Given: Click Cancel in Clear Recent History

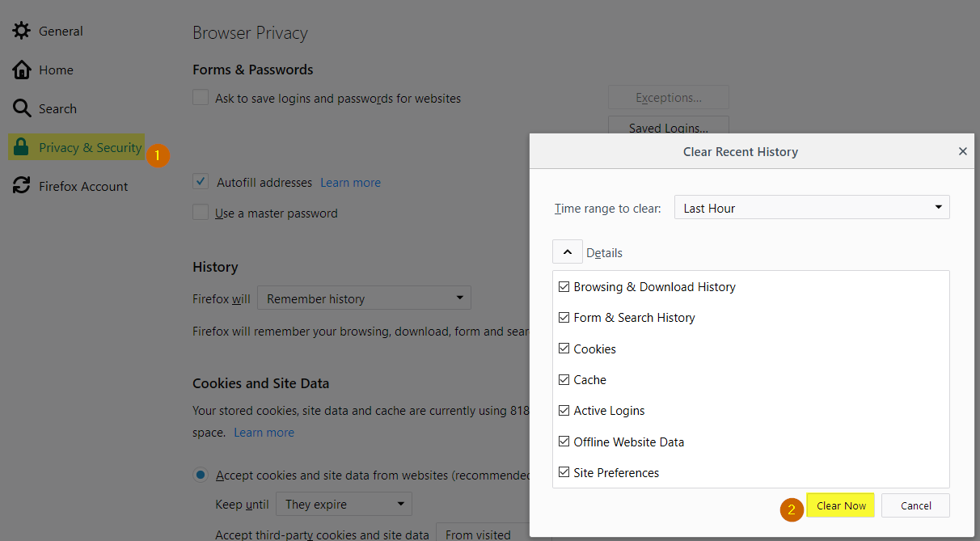Looking at the screenshot, I should tap(915, 505).
